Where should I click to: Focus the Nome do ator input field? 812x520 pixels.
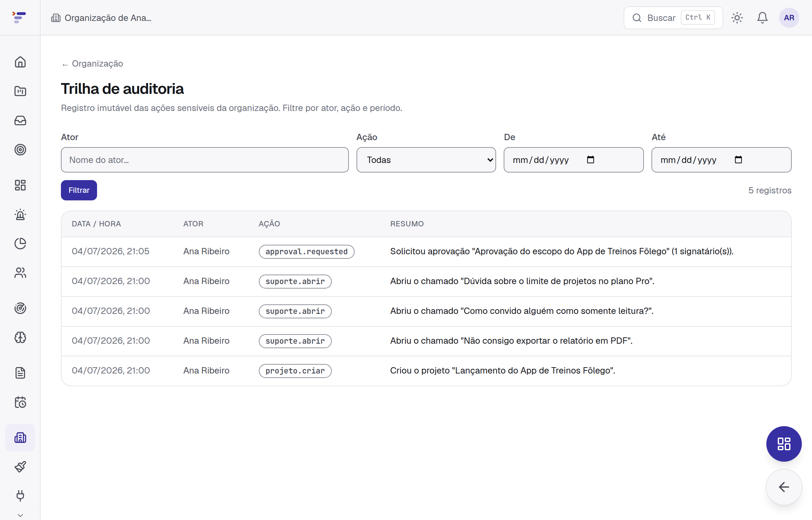pyautogui.click(x=205, y=160)
